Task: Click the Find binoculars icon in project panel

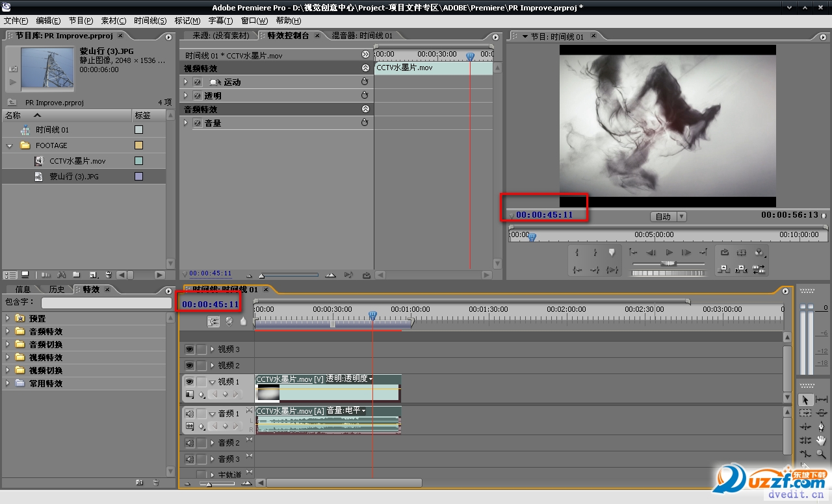Action: [62, 275]
